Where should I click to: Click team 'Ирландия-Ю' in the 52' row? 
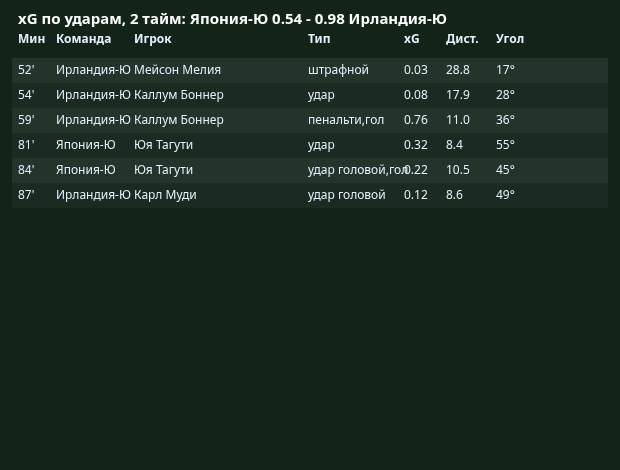click(x=93, y=70)
